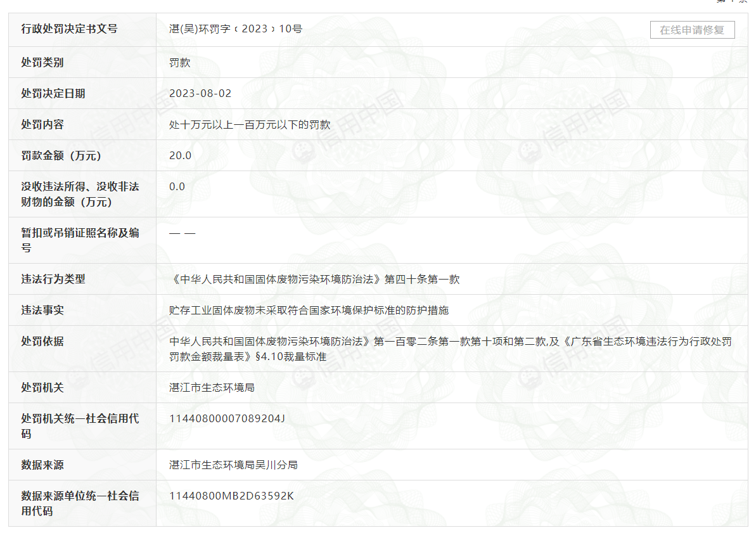Click the credit code 11440800007089204J
The width and height of the screenshot is (756, 535).
[x=227, y=419]
